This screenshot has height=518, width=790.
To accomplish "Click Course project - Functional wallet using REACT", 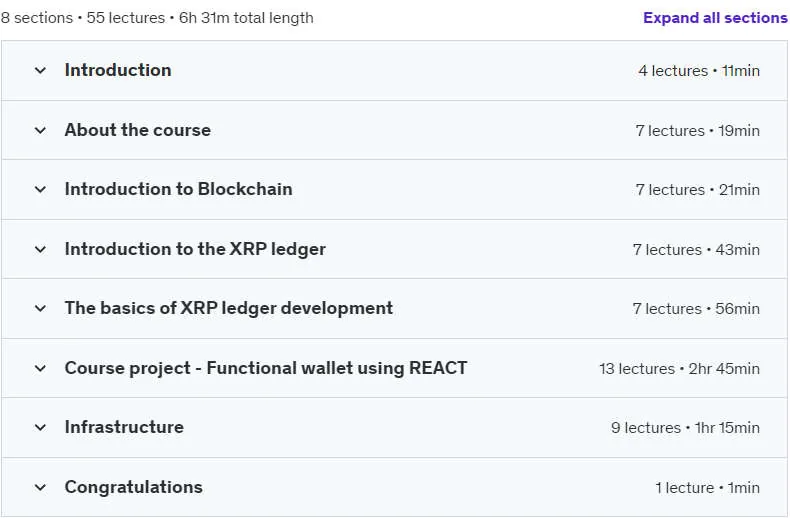I will (266, 368).
